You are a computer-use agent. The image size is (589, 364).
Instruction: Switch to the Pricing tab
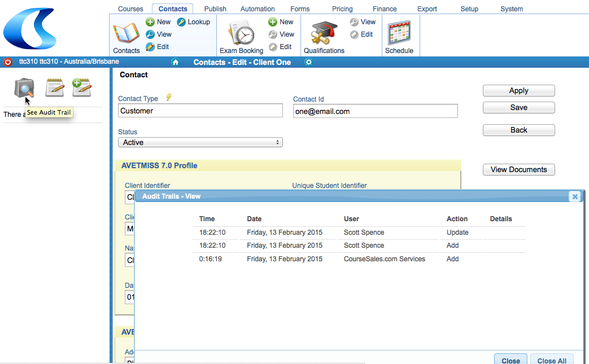[x=342, y=8]
